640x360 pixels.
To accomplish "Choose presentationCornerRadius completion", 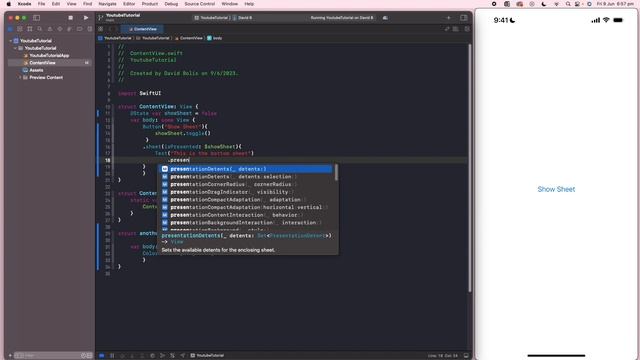I will point(246,184).
